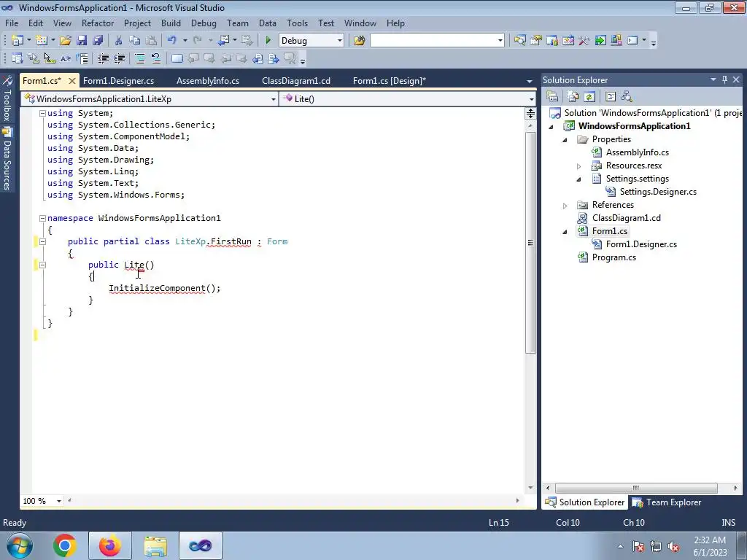Screen dimensions: 747x560
Task: Click the Display Word Completion icon
Action: point(66,58)
